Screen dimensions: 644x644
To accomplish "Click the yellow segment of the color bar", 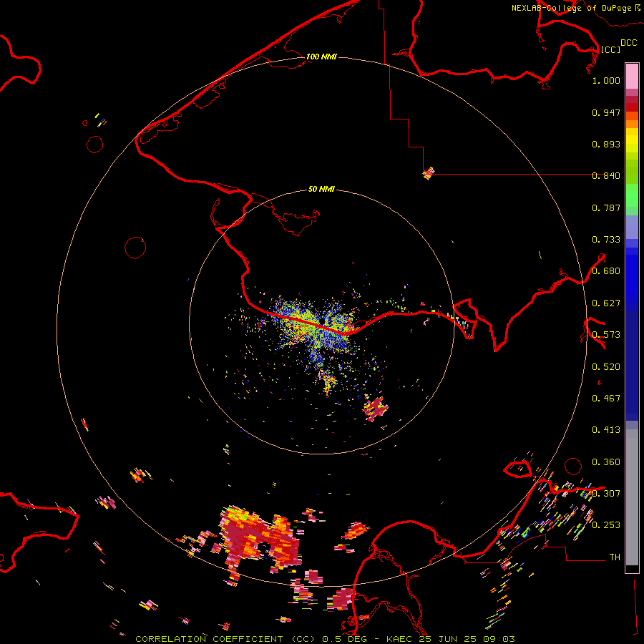I will click(632, 140).
